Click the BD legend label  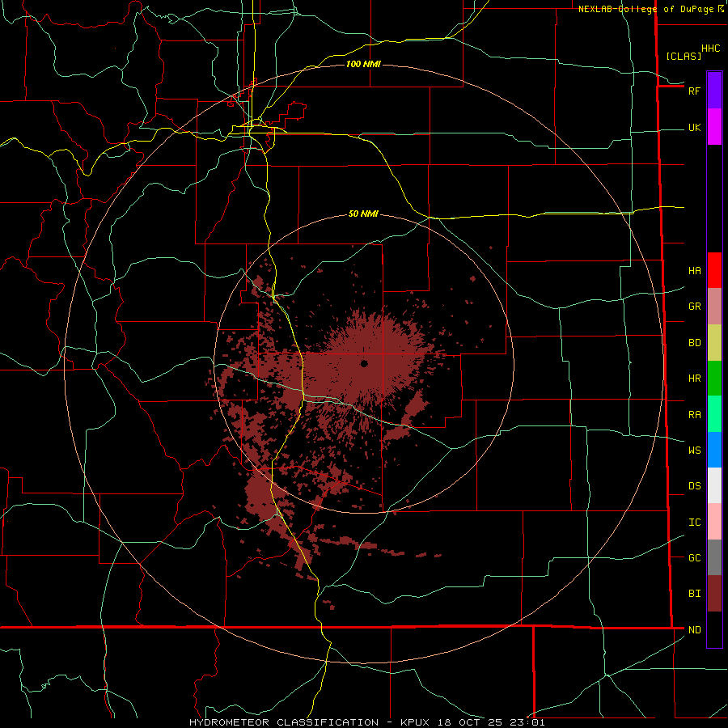[x=694, y=343]
